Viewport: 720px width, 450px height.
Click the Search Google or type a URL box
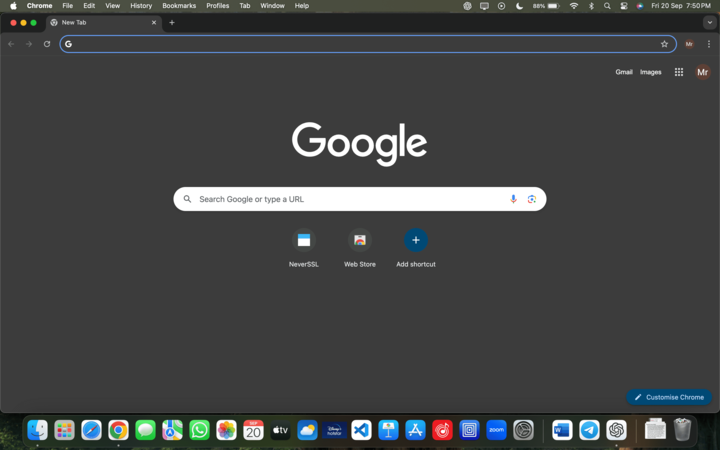coord(360,199)
